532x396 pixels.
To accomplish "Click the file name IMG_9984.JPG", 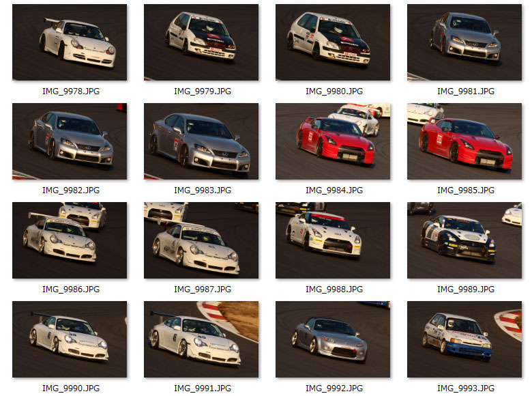I will click(334, 190).
